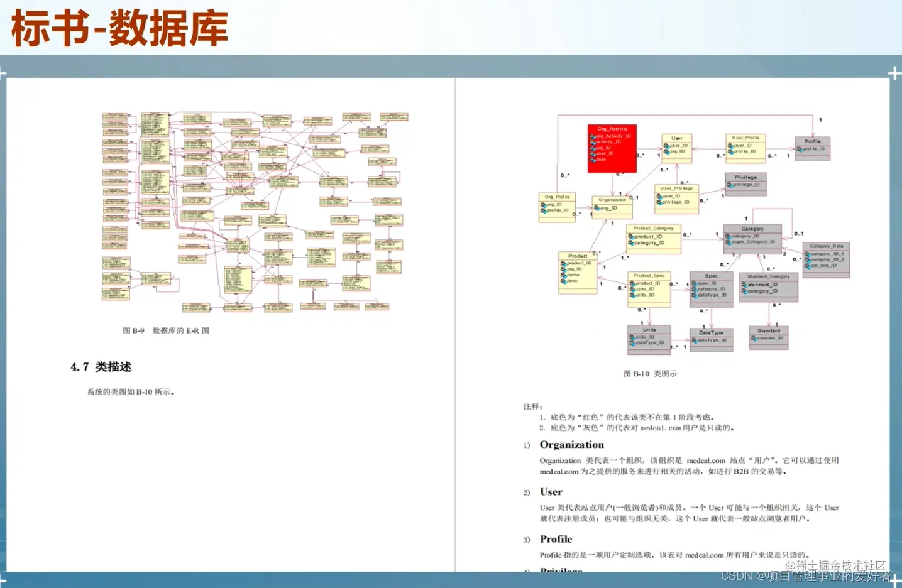Select the profile_ID attribute icon in Profile class

tap(801, 149)
